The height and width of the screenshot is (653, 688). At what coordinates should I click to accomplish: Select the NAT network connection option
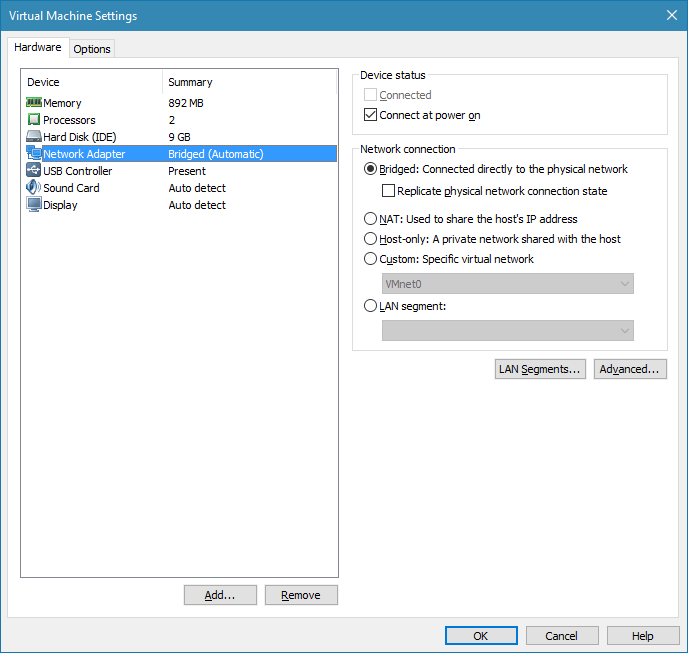[x=371, y=219]
